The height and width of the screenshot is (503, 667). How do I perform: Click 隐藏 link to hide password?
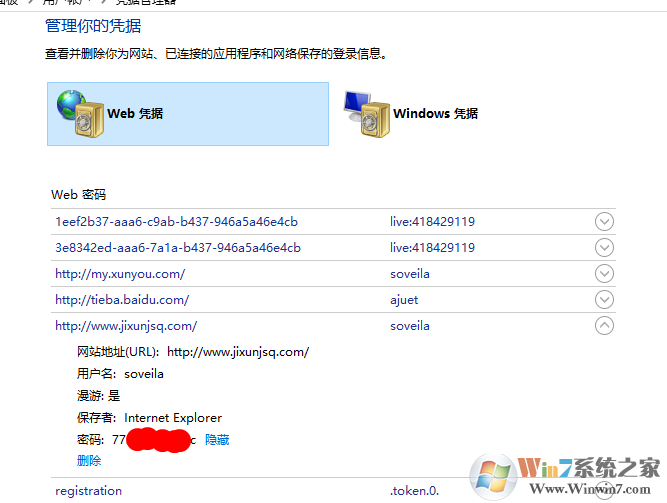tap(217, 440)
